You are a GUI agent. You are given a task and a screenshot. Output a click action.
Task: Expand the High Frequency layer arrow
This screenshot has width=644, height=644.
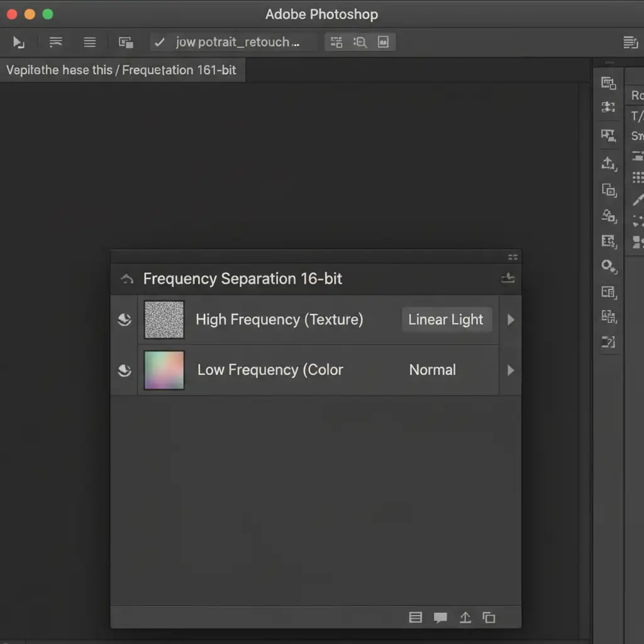click(511, 319)
